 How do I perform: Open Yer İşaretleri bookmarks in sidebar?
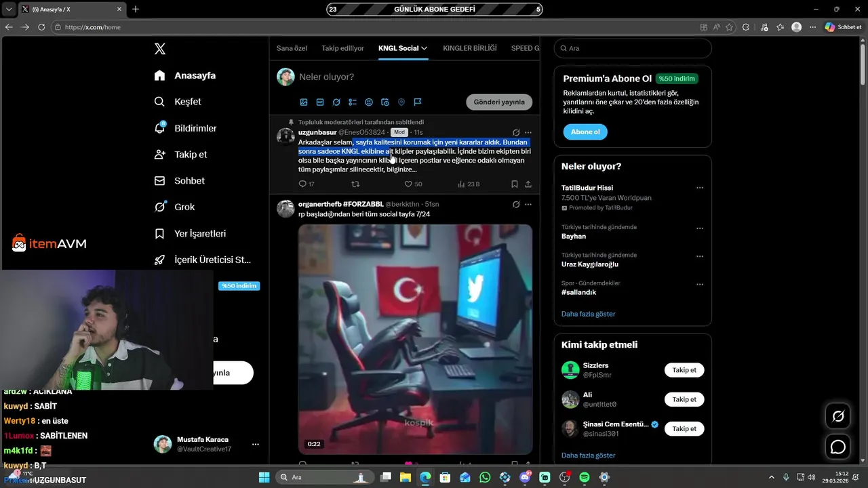(190, 233)
